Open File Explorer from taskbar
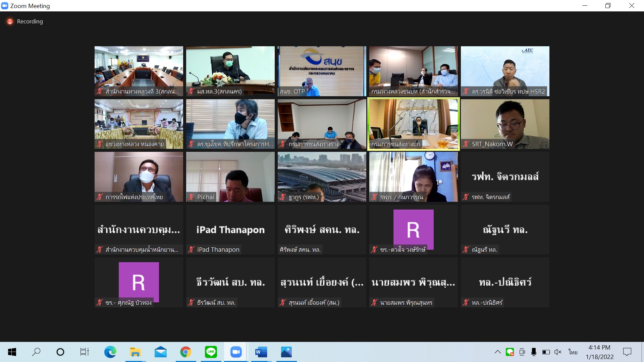 135,352
